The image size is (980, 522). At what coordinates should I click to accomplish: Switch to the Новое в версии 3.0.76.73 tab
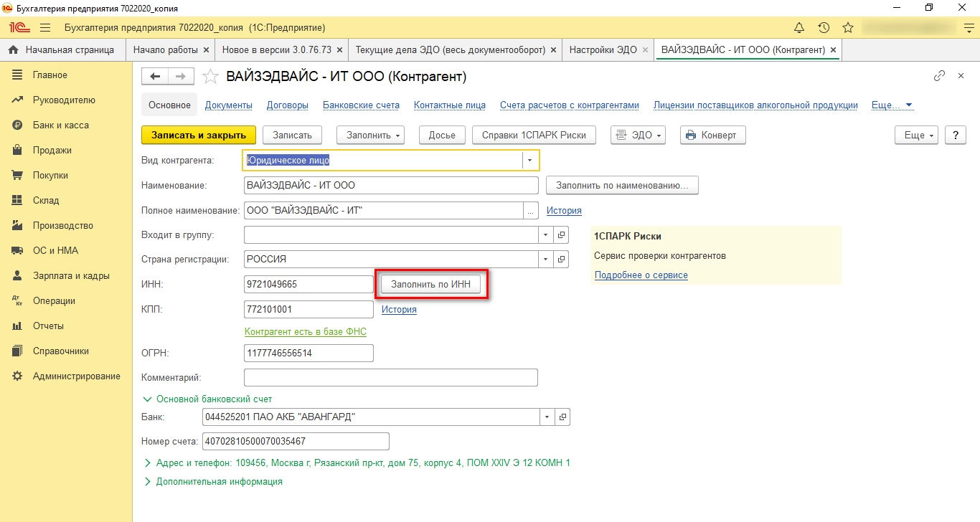277,50
